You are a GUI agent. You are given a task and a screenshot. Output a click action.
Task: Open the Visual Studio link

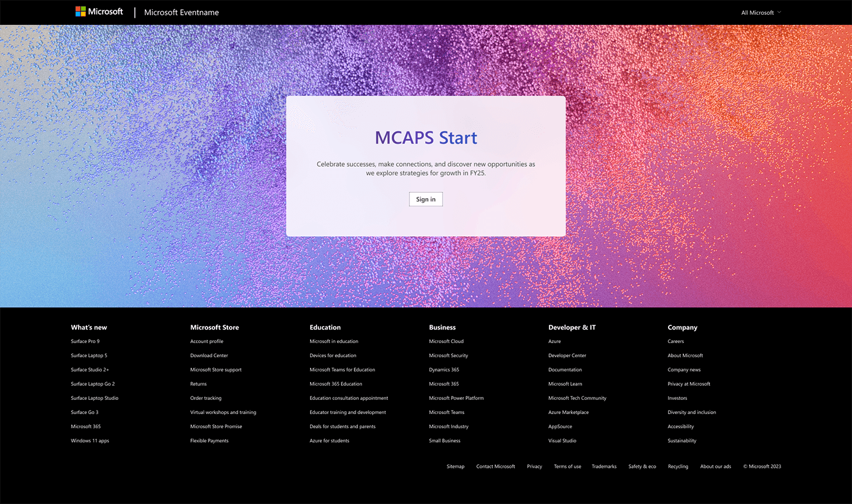click(x=562, y=441)
